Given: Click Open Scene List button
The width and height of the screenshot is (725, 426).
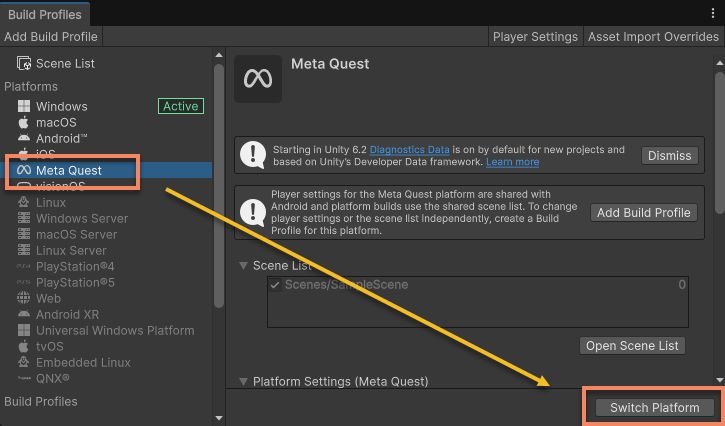Looking at the screenshot, I should [632, 346].
